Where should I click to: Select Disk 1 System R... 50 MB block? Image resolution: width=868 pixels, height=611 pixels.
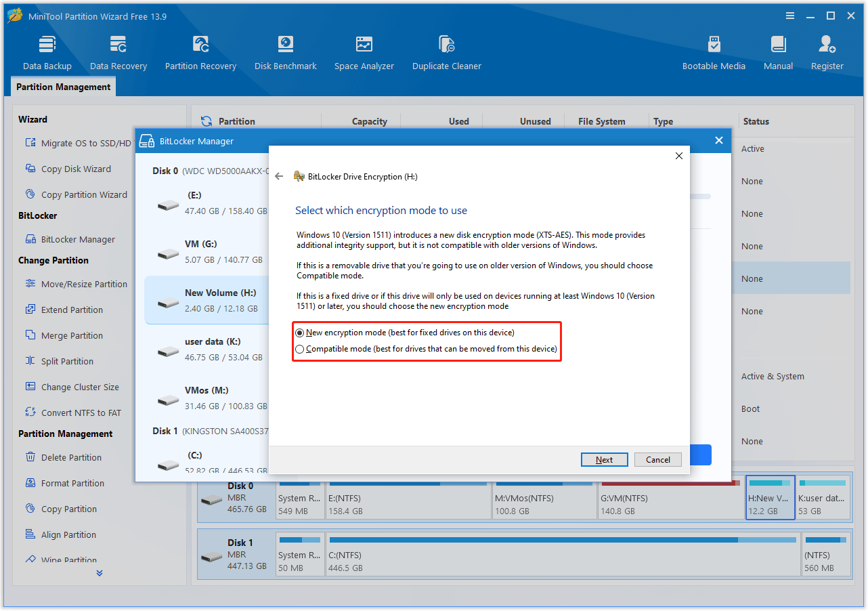[x=300, y=555]
